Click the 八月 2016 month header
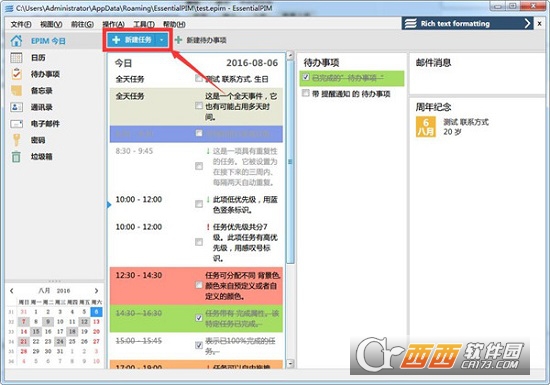This screenshot has height=385, width=550. [54, 291]
